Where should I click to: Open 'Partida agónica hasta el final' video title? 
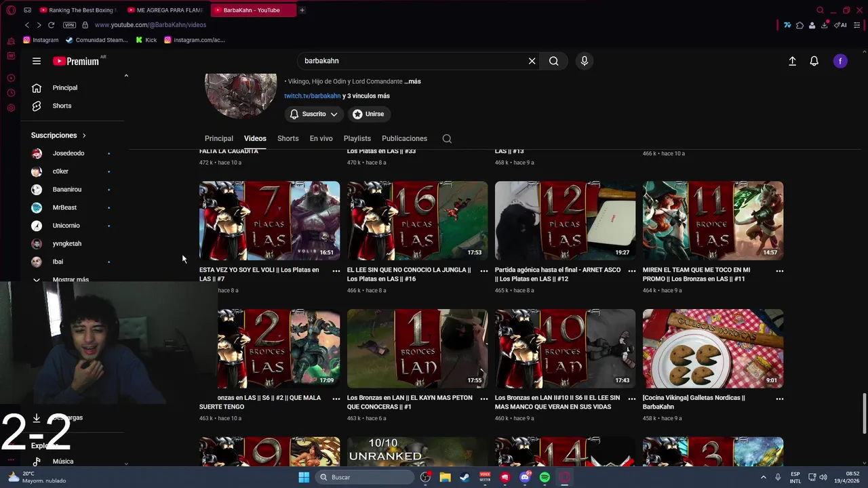tap(558, 274)
